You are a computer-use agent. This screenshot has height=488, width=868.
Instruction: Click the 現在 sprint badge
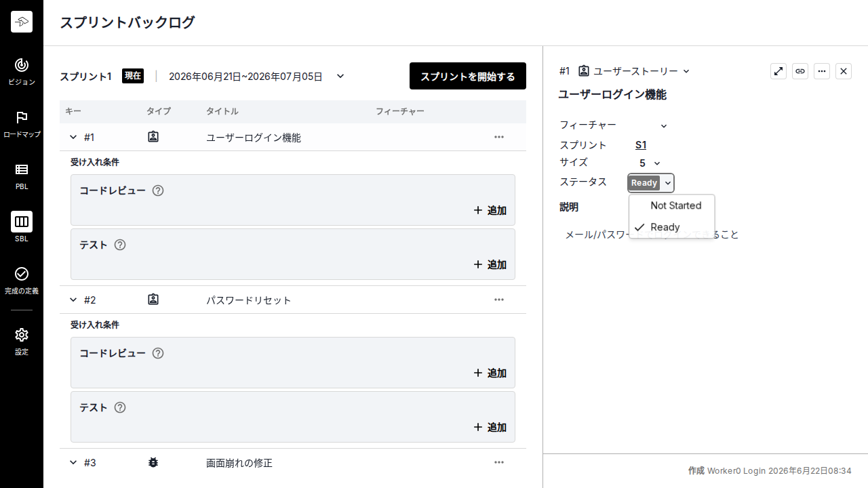[133, 76]
